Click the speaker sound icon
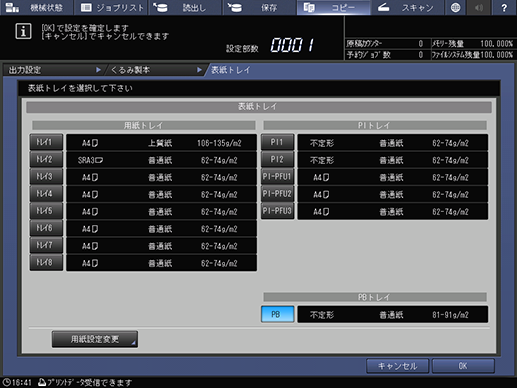 point(479,7)
